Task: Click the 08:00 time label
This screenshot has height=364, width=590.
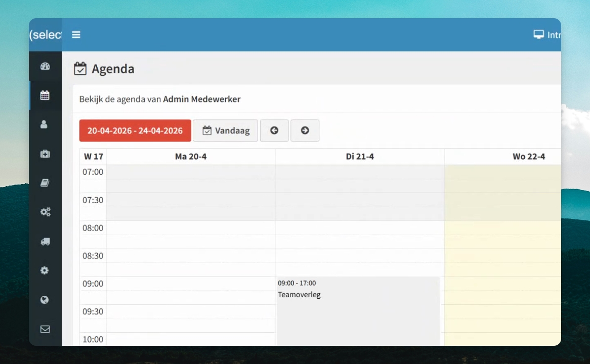Action: tap(93, 228)
